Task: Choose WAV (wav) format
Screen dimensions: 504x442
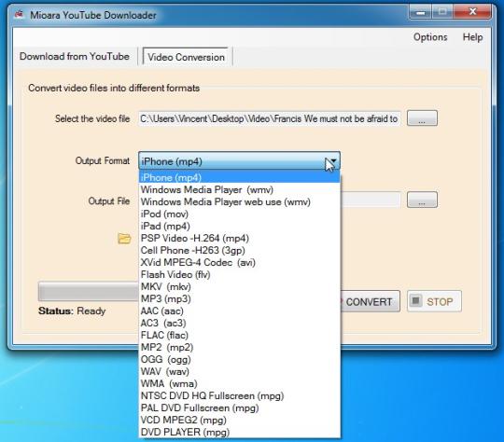Action: click(240, 371)
